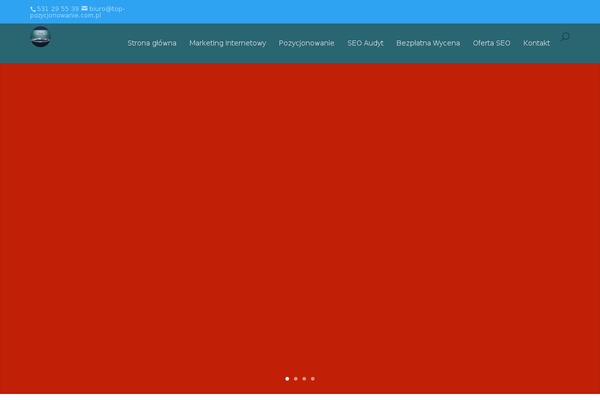
Task: Click the red slider banner area
Action: point(300,220)
